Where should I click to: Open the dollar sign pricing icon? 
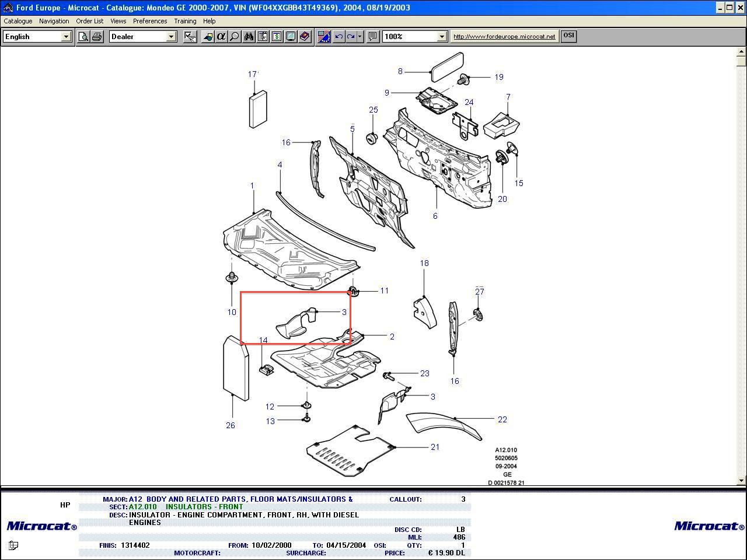click(x=277, y=37)
